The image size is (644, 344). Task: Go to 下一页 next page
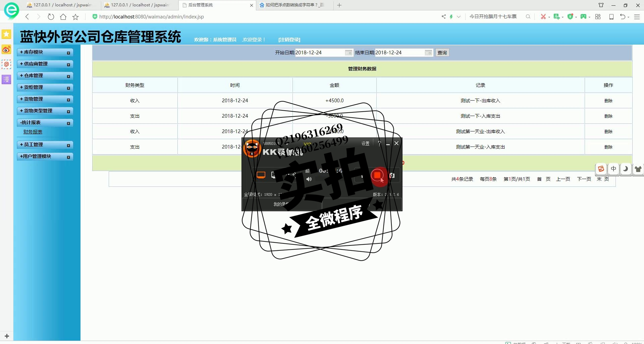(584, 179)
